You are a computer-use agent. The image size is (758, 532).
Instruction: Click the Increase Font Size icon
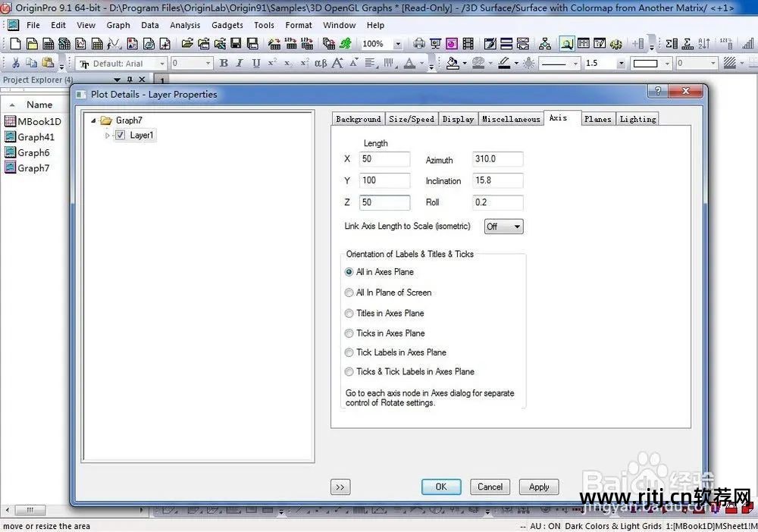tap(337, 63)
